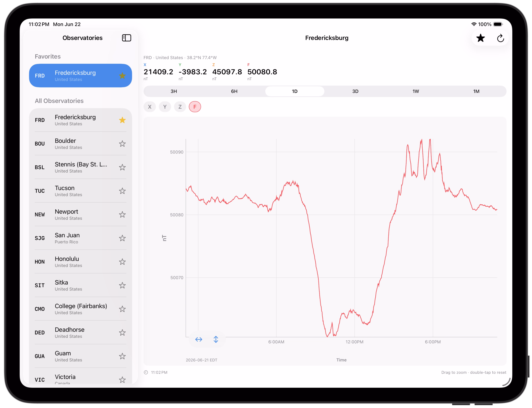The width and height of the screenshot is (532, 408).
Task: Select the 1D time range
Action: coord(295,91)
